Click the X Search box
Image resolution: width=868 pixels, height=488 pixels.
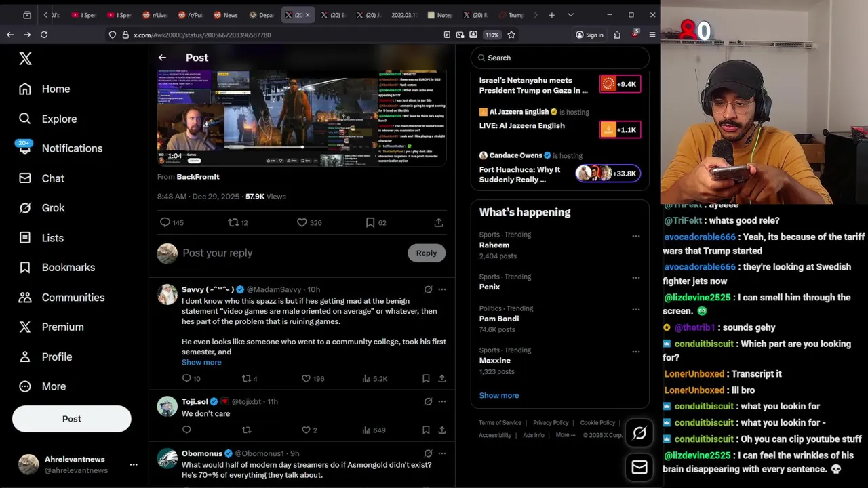tap(560, 58)
